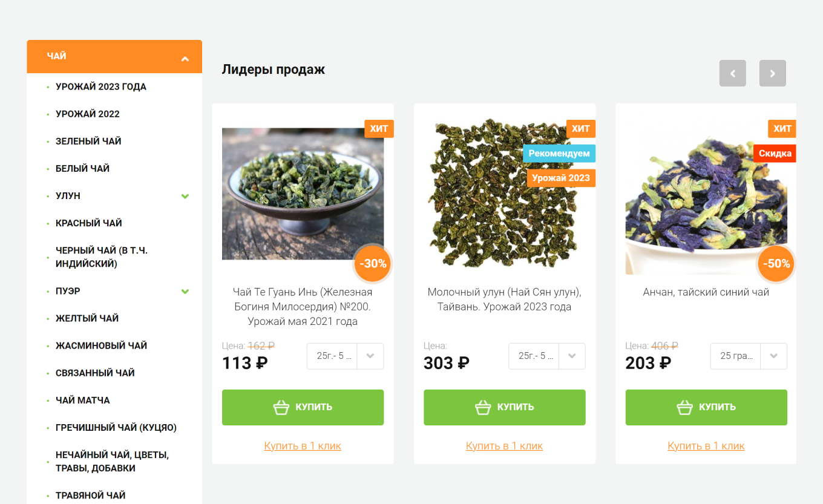823x504 pixels.
Task: Expand the УЛУН subcategory chevron
Action: (185, 196)
